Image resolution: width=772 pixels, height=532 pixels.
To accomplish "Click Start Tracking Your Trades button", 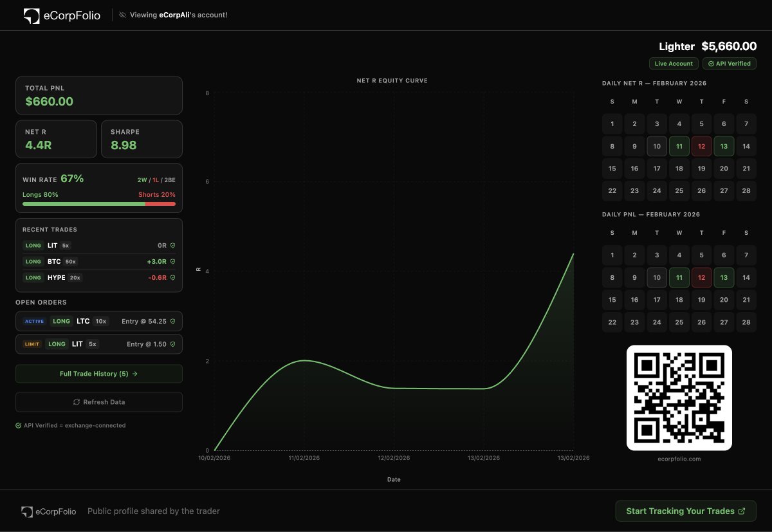I will coord(686,511).
